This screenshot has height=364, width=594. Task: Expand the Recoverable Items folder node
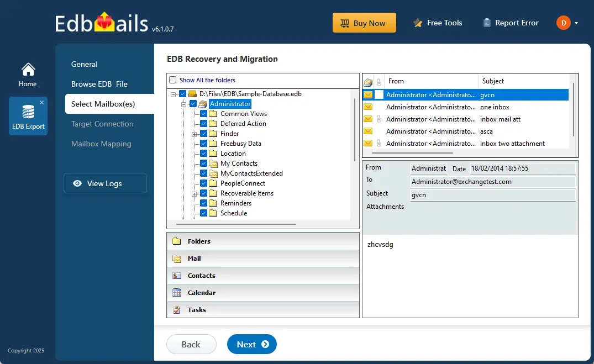(x=194, y=193)
